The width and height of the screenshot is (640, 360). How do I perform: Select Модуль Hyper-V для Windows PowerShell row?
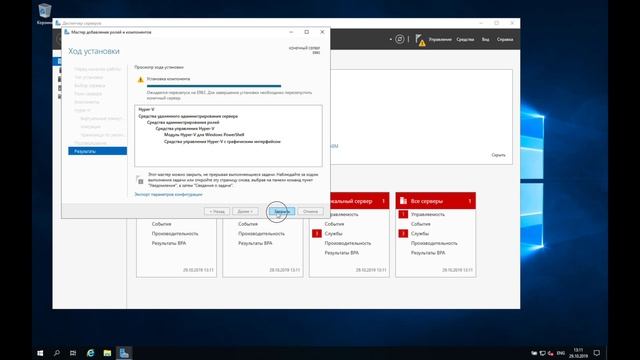pyautogui.click(x=204, y=135)
